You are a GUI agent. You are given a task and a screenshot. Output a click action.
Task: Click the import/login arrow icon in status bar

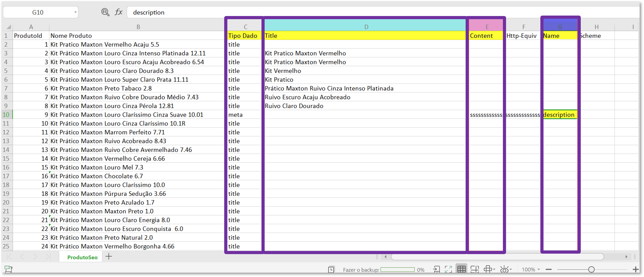click(x=437, y=269)
